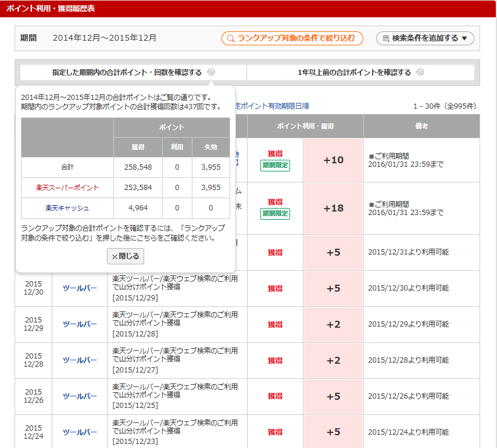Click the 失効 column header in popup table
This screenshot has height=448, width=497.
(211, 147)
